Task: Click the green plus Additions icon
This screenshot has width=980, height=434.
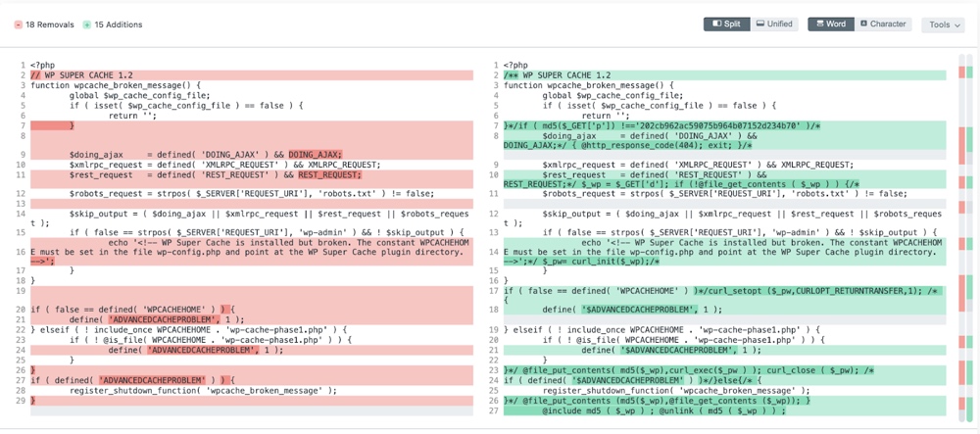Action: [87, 24]
